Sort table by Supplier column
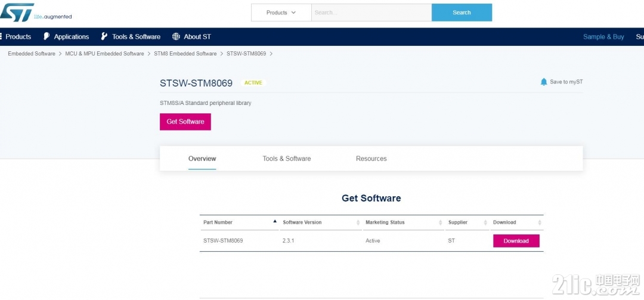Screen dimensions: 644x300 click(x=467, y=222)
